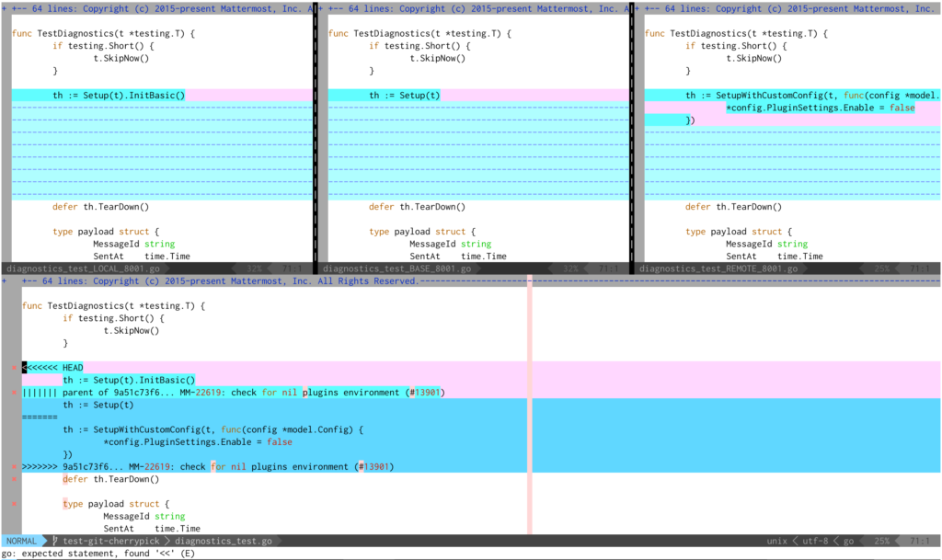The image size is (942, 560).
Task: Click the error sign beside bottom pane's type payload struct
Action: pyautogui.click(x=14, y=504)
